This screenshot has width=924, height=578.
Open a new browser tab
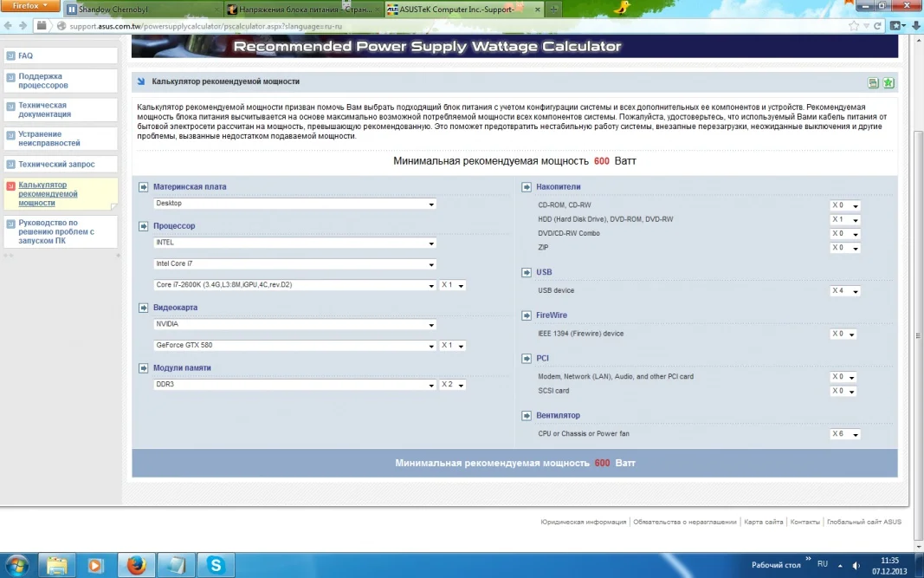click(553, 10)
